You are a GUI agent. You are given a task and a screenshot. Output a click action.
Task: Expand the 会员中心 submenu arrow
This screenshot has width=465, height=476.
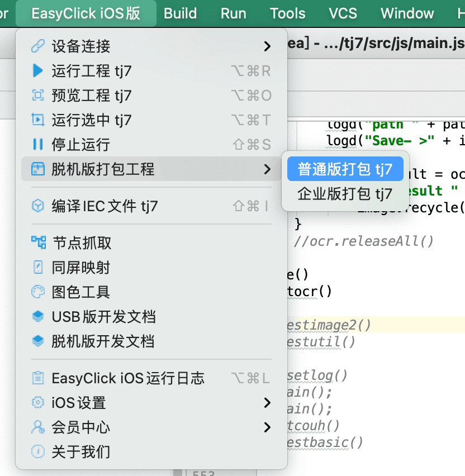pyautogui.click(x=267, y=427)
